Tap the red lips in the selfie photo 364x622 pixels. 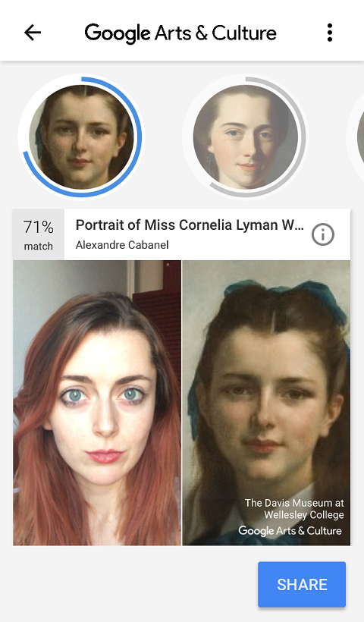click(x=105, y=456)
